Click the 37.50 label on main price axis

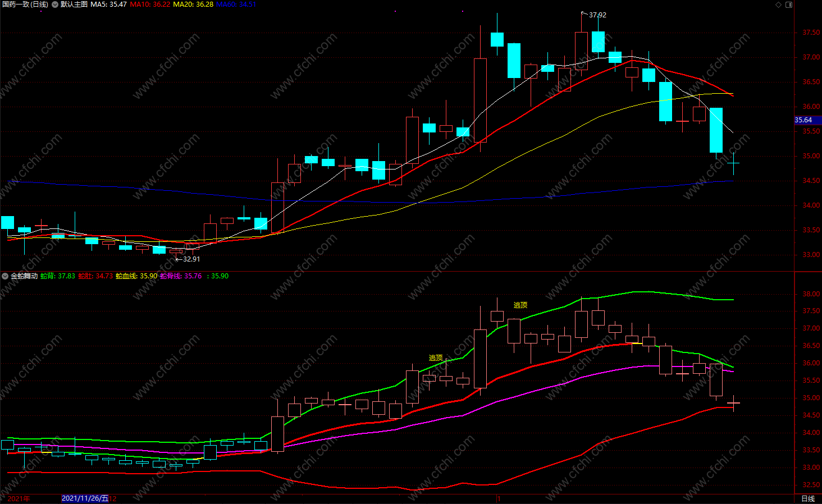click(x=811, y=33)
